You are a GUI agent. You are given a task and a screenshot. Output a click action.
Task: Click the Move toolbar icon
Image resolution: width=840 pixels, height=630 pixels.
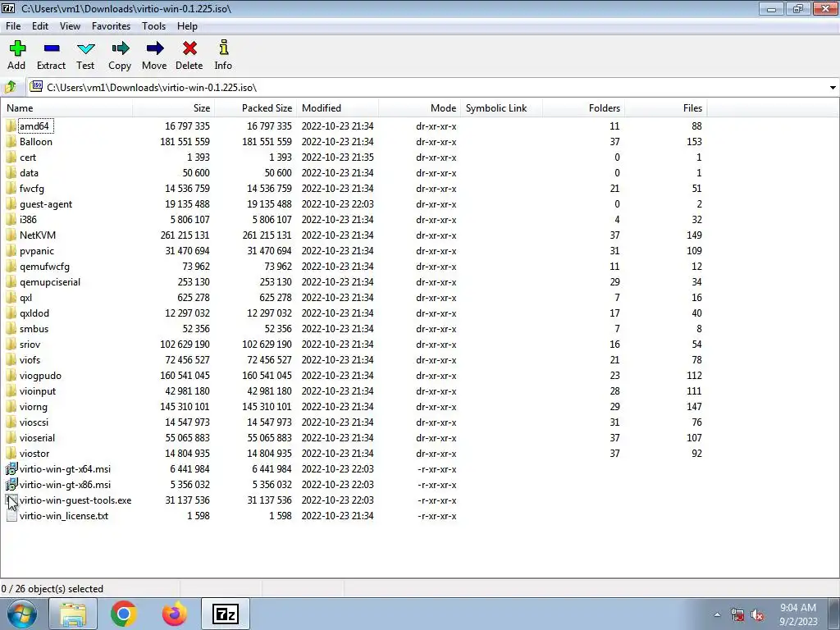coord(155,48)
